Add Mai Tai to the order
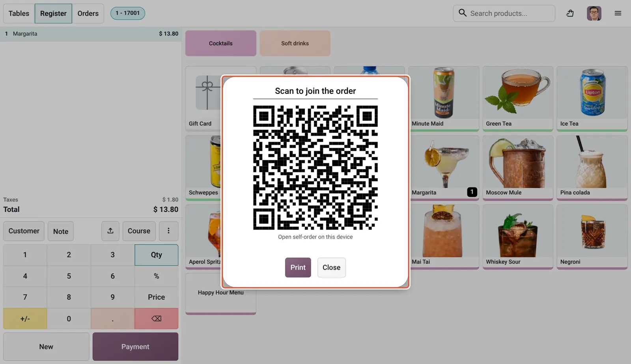Viewport: 631px width, 364px height. click(x=444, y=237)
